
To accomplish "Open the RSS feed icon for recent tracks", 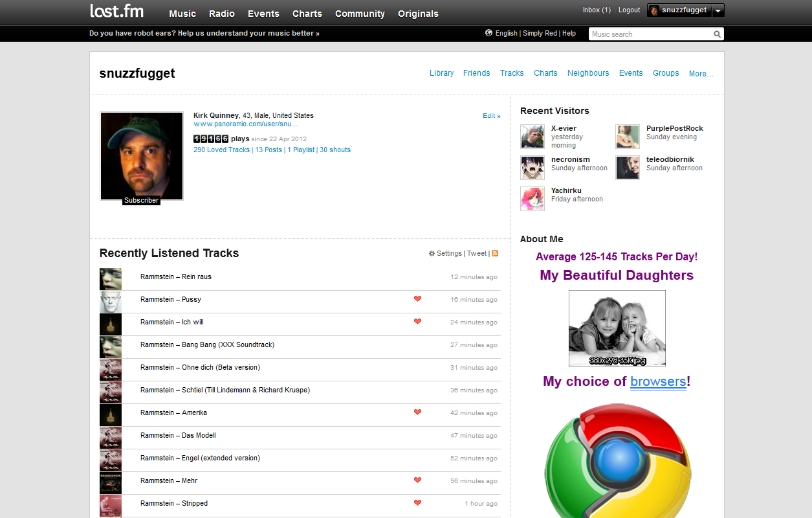I will [x=495, y=254].
